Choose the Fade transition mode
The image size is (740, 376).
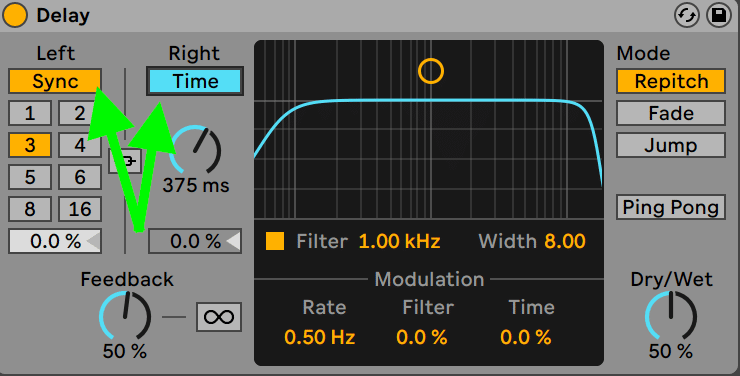pyautogui.click(x=671, y=113)
